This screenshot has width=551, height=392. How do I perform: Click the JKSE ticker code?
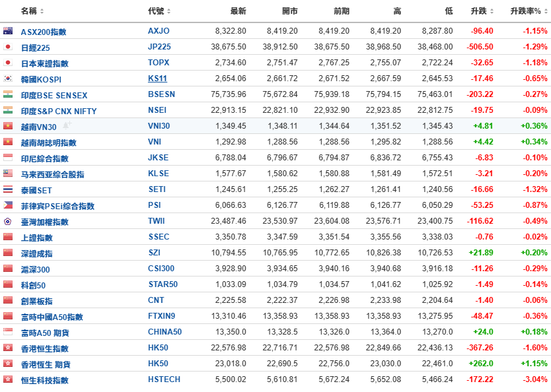tap(158, 158)
